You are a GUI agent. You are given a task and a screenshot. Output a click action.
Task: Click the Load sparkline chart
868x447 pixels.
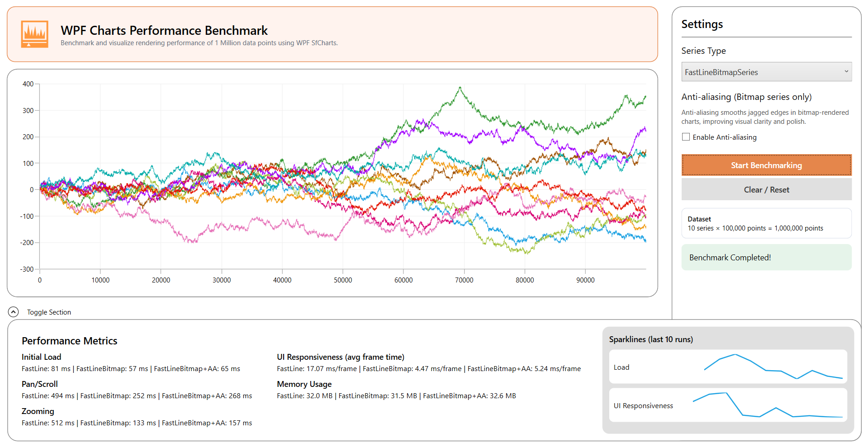coord(728,367)
